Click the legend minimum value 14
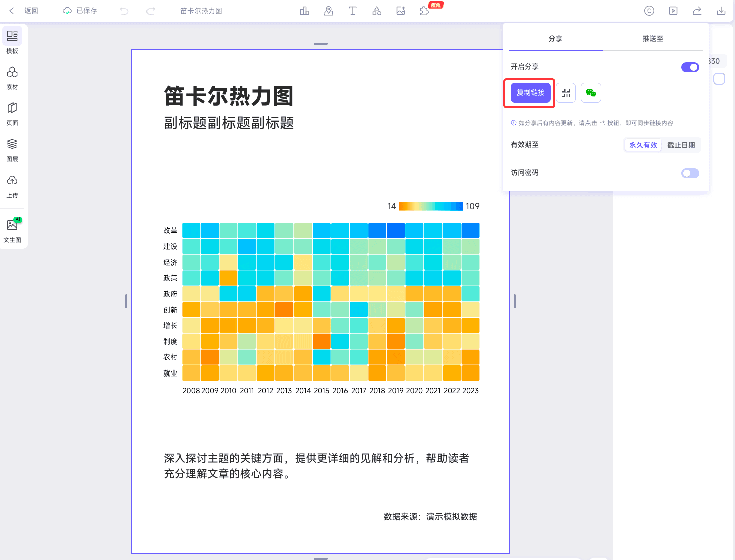This screenshot has height=560, width=735. pyautogui.click(x=392, y=206)
